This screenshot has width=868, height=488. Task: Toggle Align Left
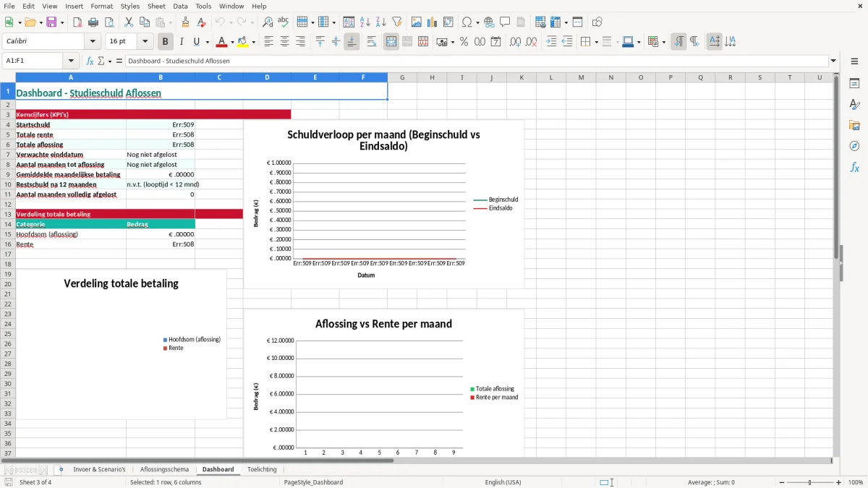269,42
